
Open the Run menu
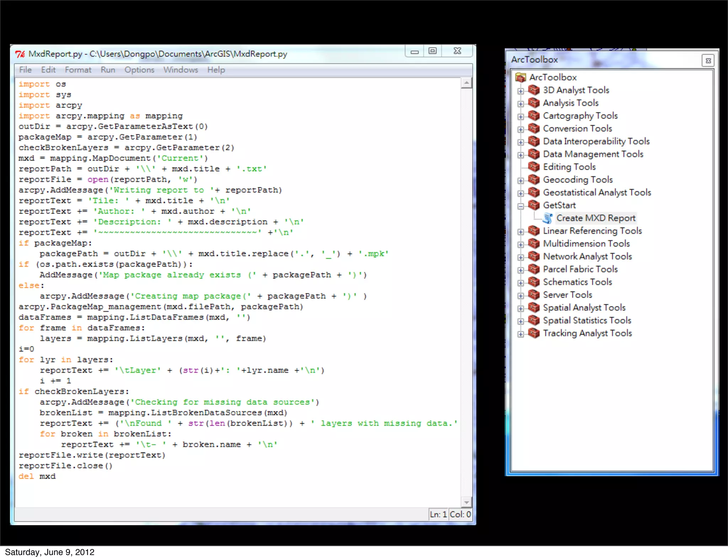point(108,70)
